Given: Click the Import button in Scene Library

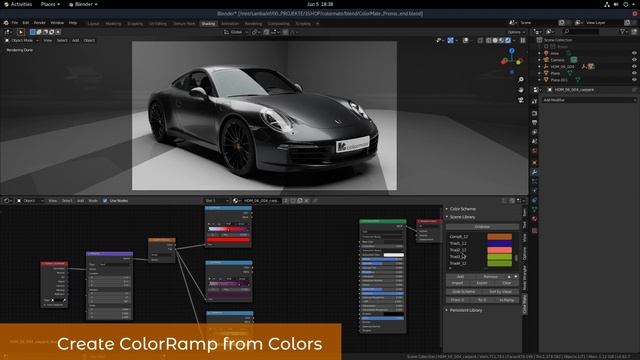Looking at the screenshot, I should coord(458,283).
